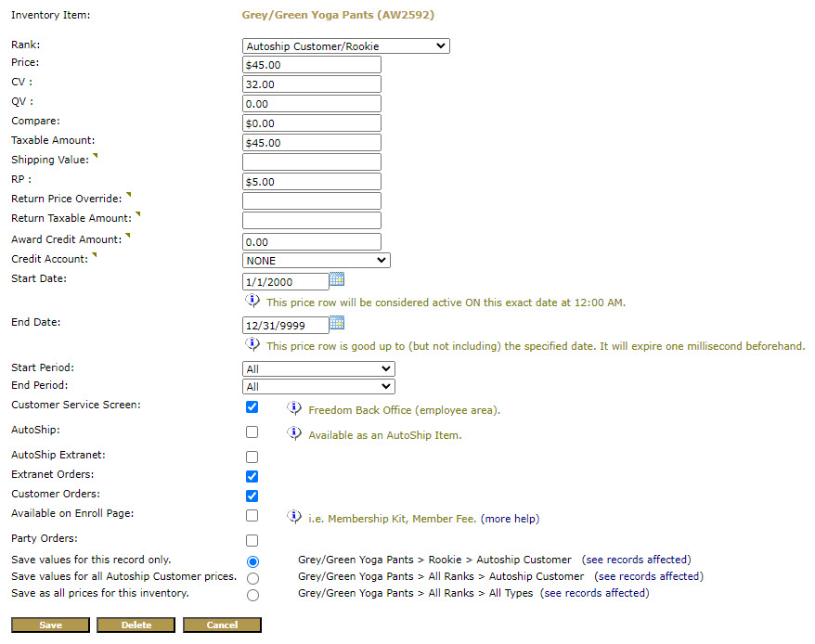815x644 pixels.
Task: Tick the Party Orders checkbox
Action: tap(252, 541)
